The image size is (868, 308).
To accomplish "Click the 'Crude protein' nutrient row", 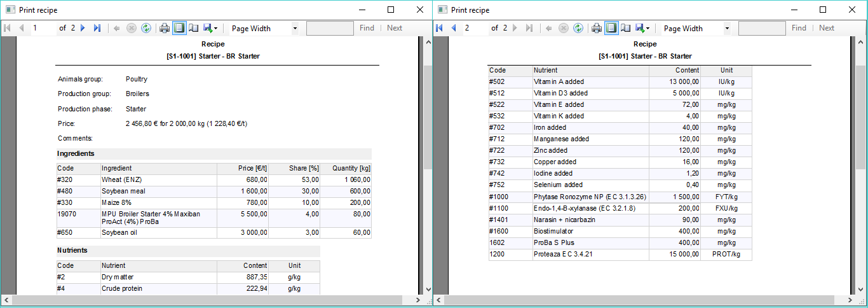I will (x=188, y=289).
